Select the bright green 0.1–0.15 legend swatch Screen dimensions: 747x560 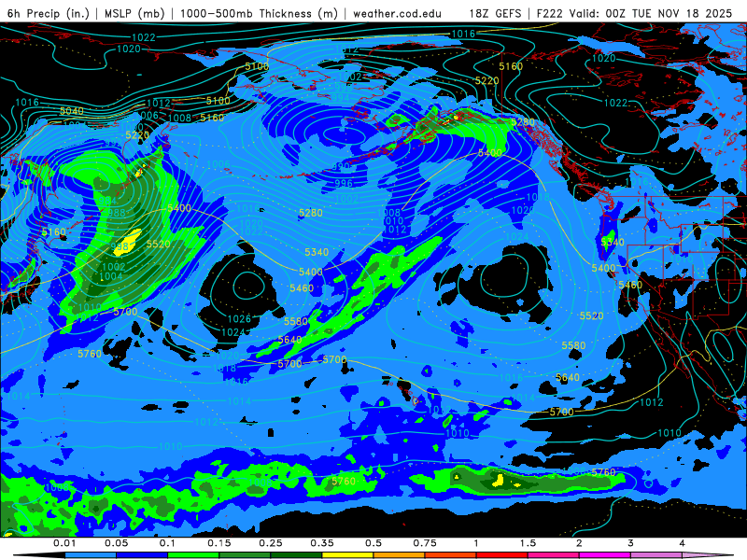coord(193,555)
